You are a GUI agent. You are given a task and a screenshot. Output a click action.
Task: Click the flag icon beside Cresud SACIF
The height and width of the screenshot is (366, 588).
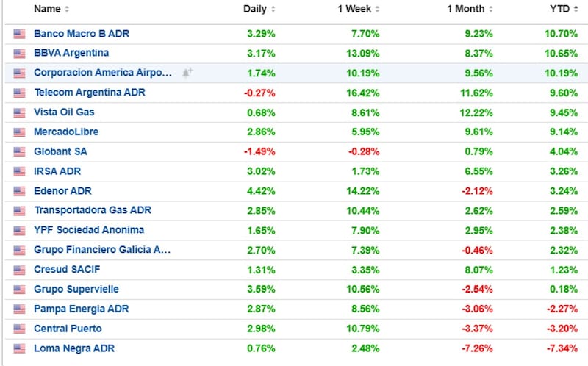point(18,270)
